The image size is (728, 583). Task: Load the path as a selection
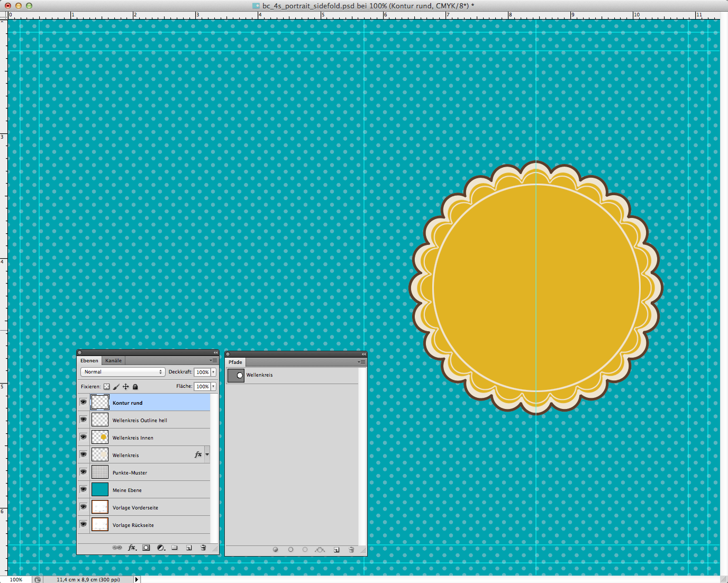tap(305, 550)
